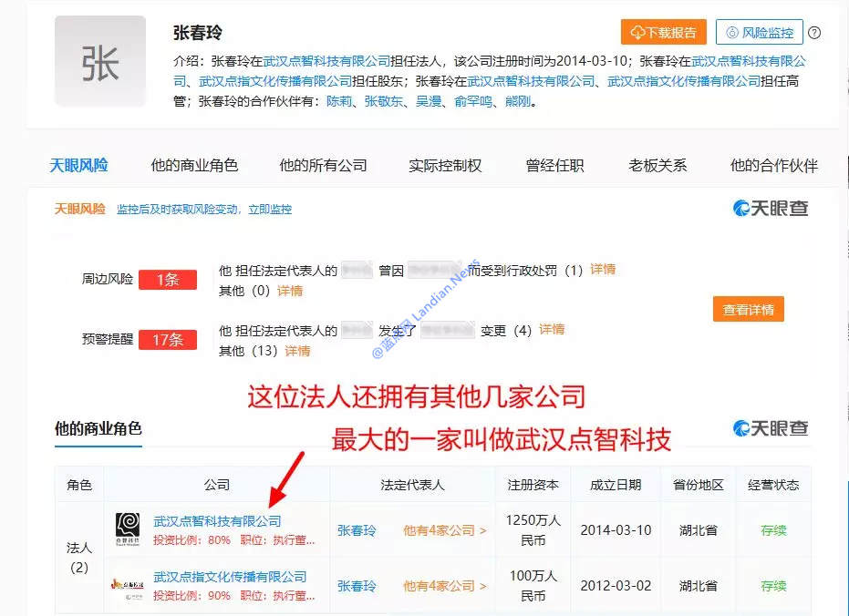Open 武汉点智科技有限公司 link before 担任法人
This screenshot has height=616, width=849.
pos(326,61)
